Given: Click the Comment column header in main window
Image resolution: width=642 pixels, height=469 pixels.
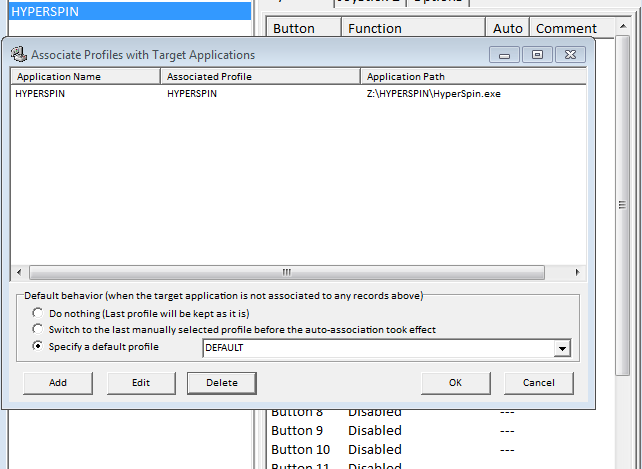Looking at the screenshot, I should (572, 28).
